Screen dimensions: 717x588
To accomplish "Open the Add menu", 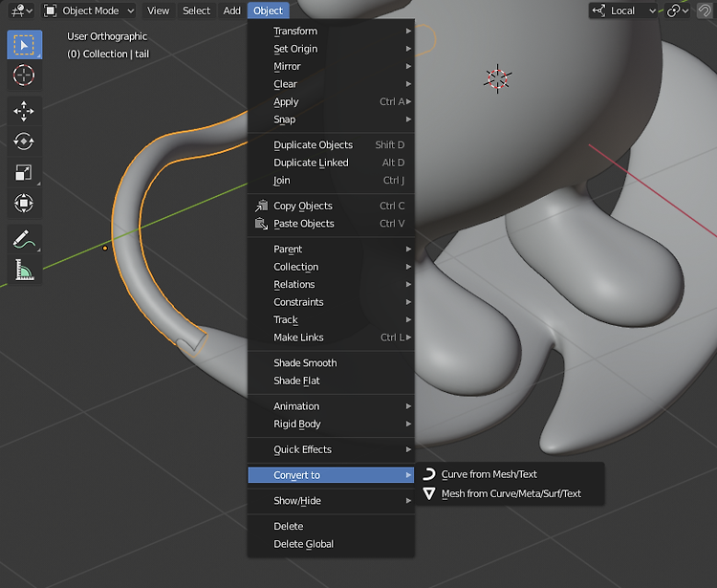I will click(x=232, y=11).
